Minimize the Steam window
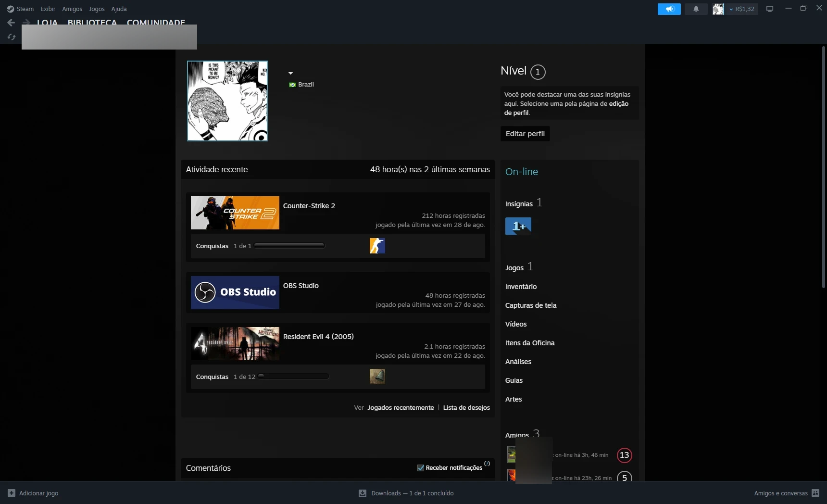 (788, 8)
